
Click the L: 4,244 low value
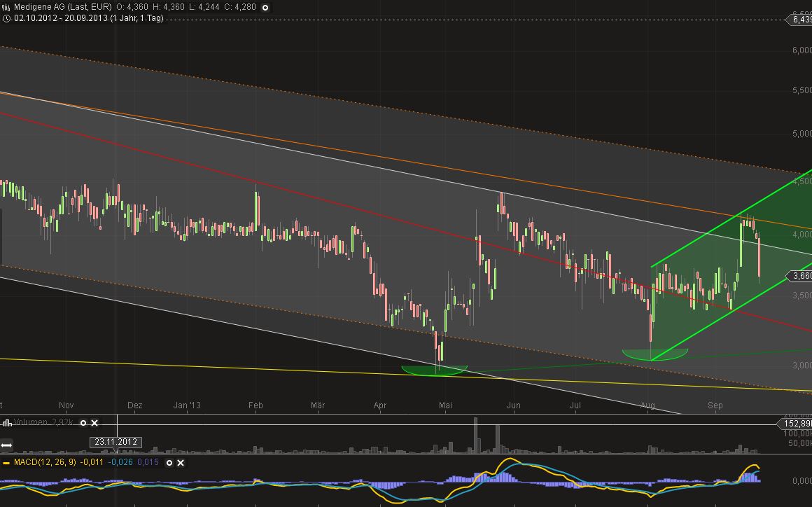click(x=204, y=7)
